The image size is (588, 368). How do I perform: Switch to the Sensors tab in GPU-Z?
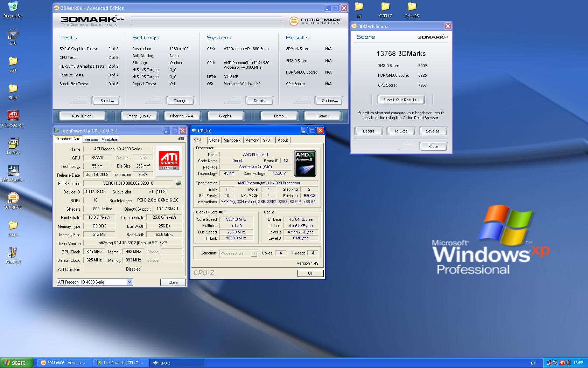click(x=91, y=139)
